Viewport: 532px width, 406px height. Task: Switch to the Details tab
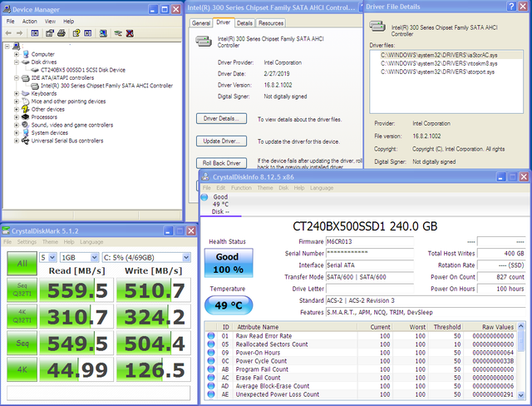(x=244, y=23)
